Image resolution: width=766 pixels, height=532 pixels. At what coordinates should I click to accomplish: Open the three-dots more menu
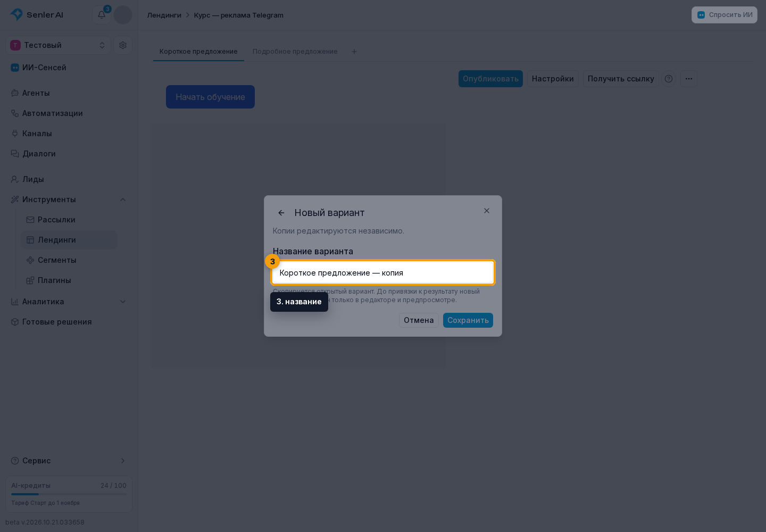[688, 79]
